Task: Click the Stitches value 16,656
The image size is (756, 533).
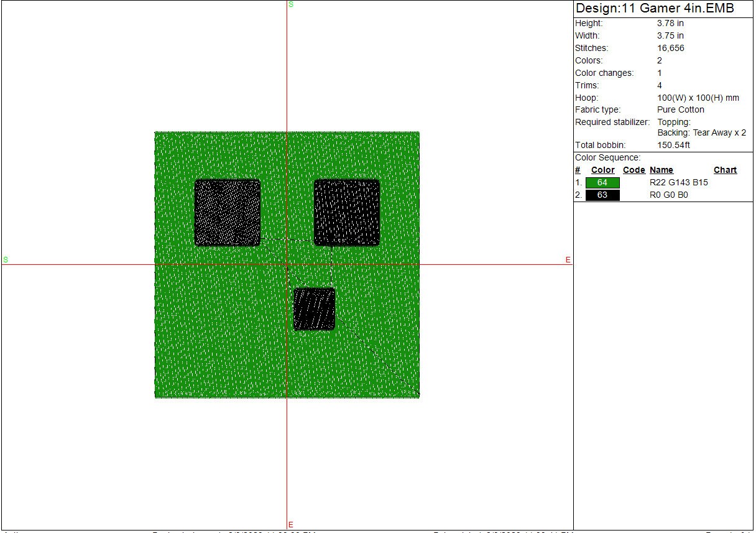Action: pyautogui.click(x=671, y=48)
